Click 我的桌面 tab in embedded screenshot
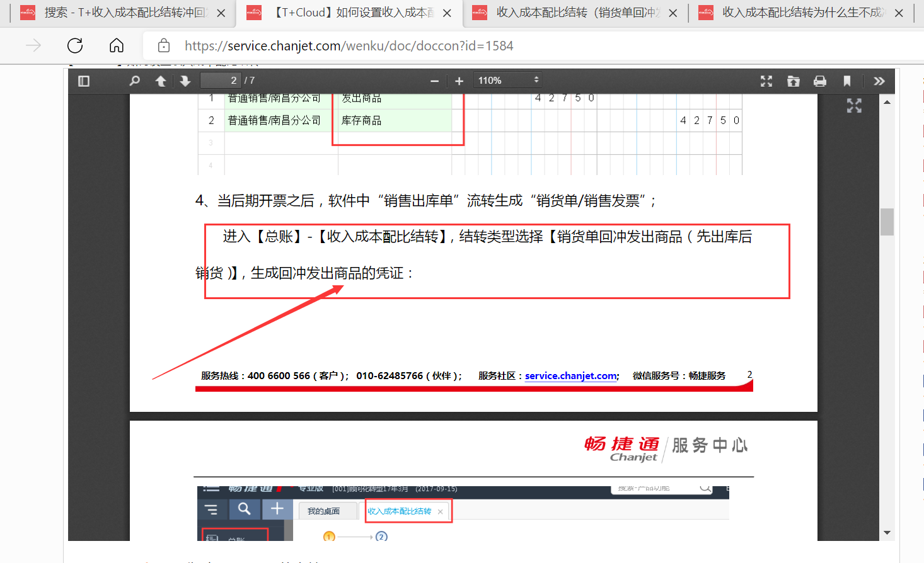 pos(324,511)
